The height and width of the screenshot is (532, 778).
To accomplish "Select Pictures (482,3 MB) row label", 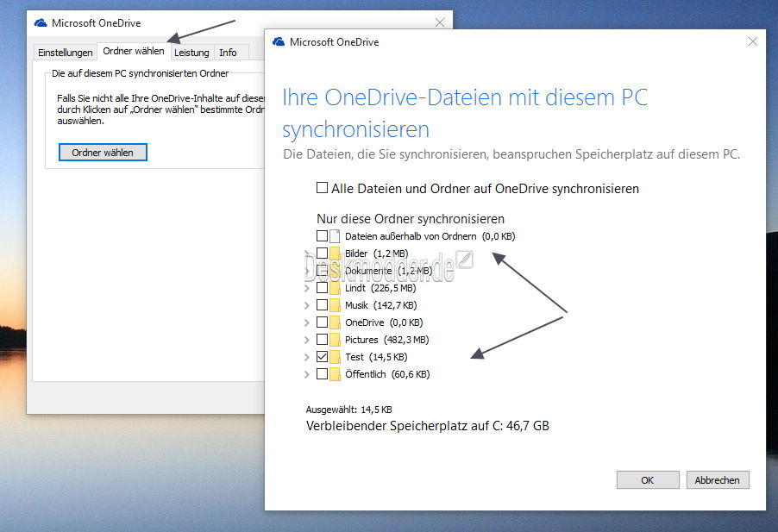I will (387, 340).
